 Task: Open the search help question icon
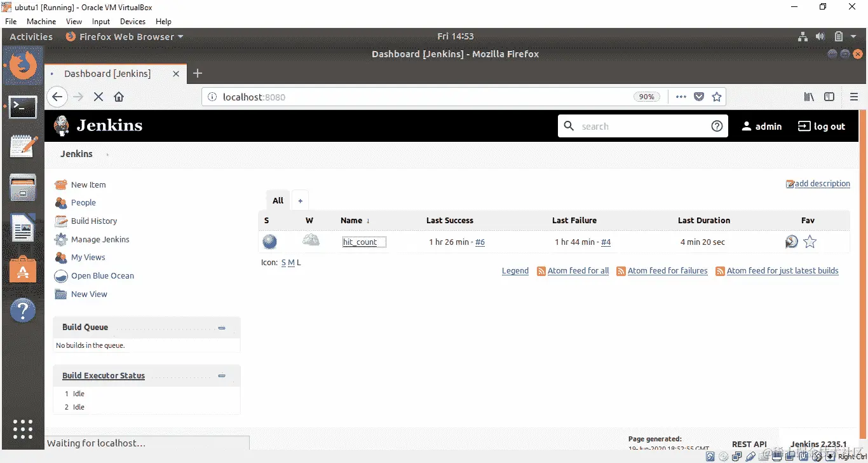point(717,126)
